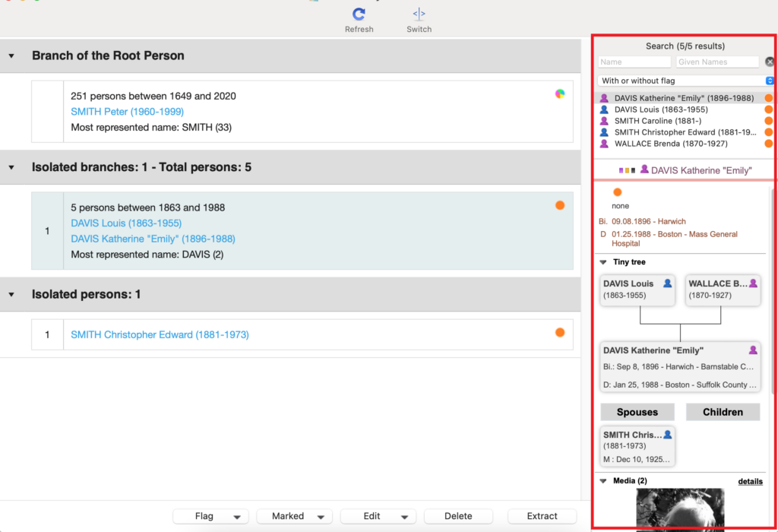Click 'Most represented name: DAVIS (2)' text

147,255
